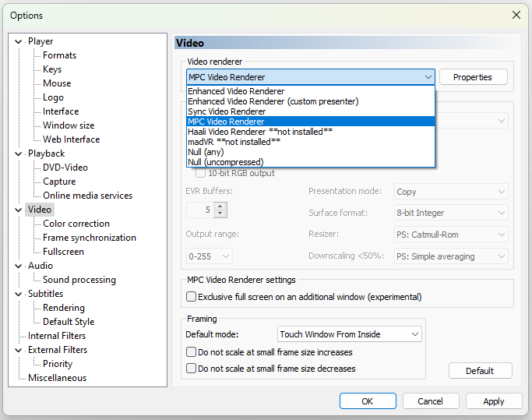Viewport: 532px width, 420px height.
Task: Open the Surface format dropdown
Action: pyautogui.click(x=451, y=213)
